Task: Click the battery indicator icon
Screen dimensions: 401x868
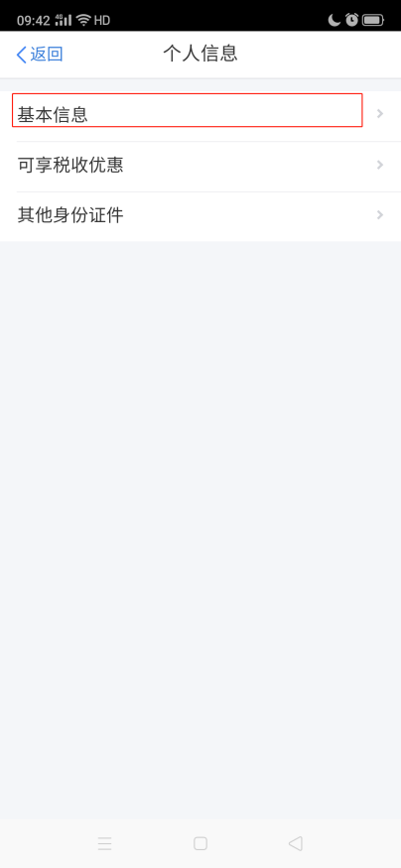Action: (x=373, y=21)
